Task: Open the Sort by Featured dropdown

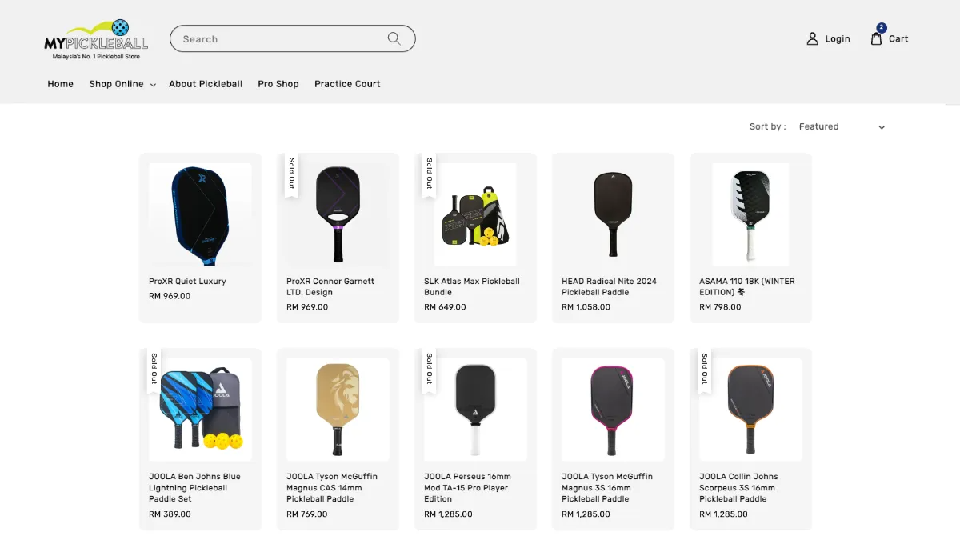Action: coord(818,126)
